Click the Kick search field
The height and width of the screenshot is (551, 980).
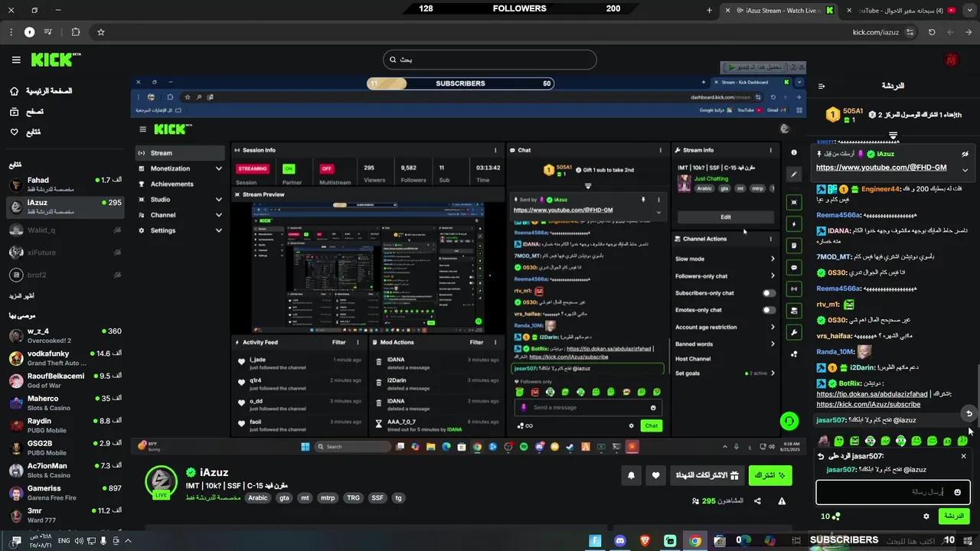point(490,60)
